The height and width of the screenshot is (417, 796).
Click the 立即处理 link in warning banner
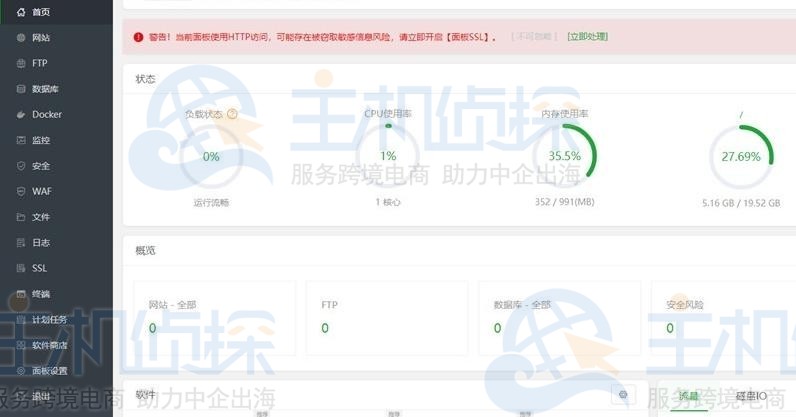[x=587, y=37]
